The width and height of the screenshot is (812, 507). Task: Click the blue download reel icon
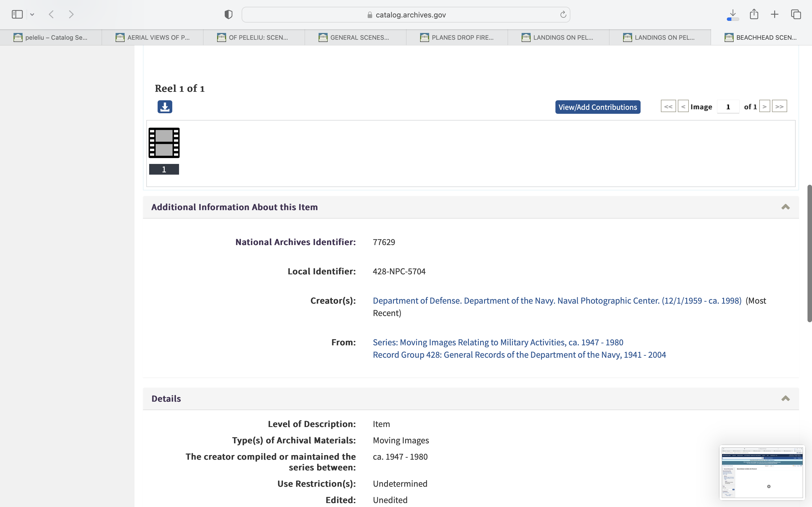(165, 107)
